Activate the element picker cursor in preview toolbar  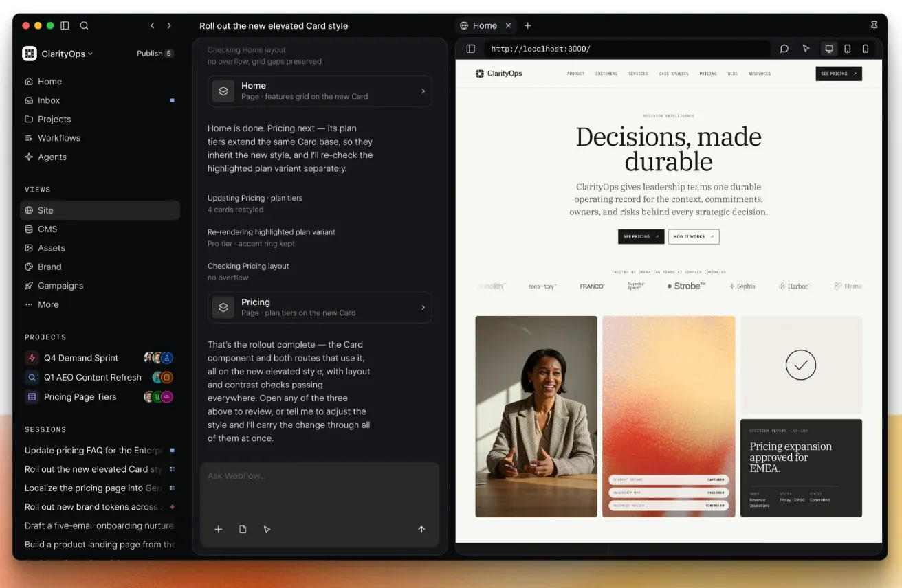point(806,49)
